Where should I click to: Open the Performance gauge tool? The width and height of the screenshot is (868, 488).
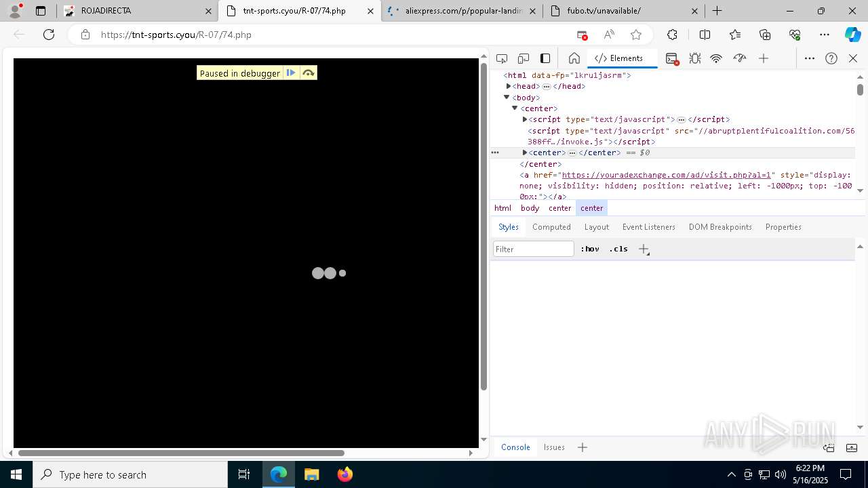pyautogui.click(x=740, y=58)
